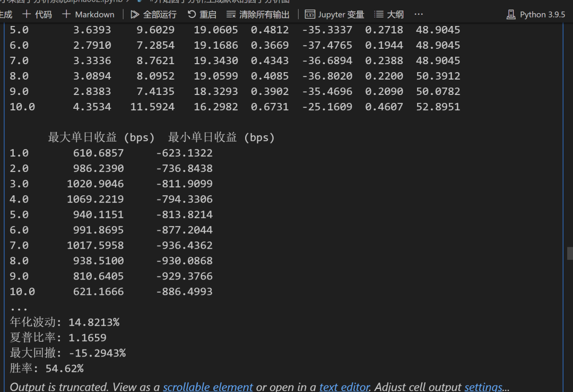
Task: Click the value -929.3766
Action: 184,276
